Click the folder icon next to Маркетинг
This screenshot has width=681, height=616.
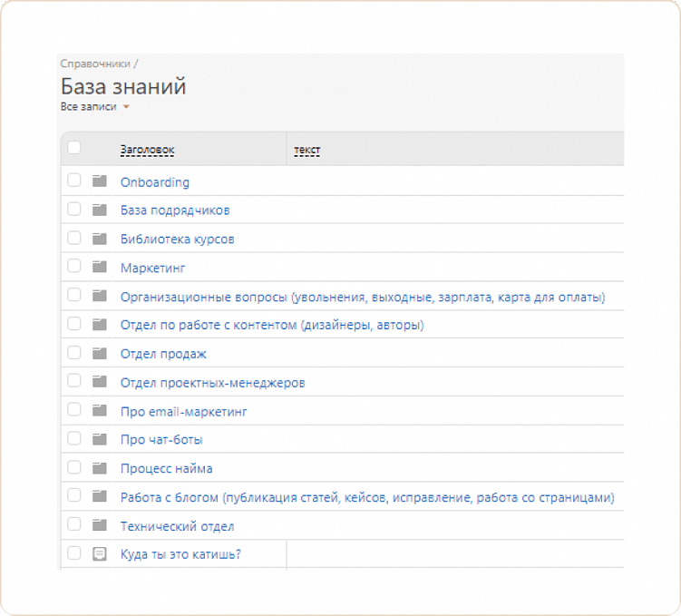point(100,268)
